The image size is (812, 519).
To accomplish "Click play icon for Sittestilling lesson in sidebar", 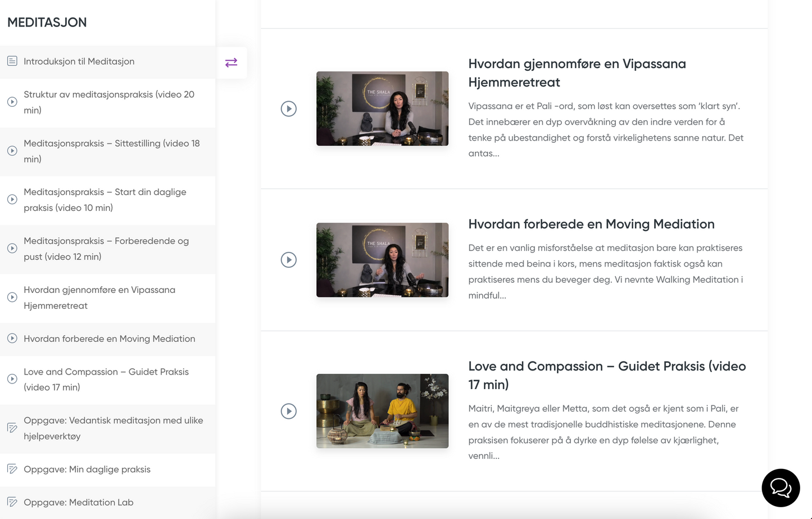I will tap(12, 151).
